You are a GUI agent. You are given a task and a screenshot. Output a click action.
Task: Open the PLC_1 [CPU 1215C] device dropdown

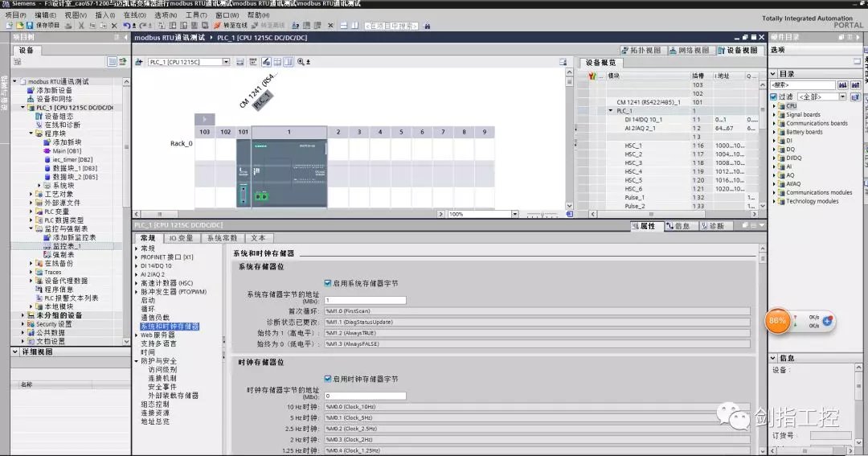[226, 62]
